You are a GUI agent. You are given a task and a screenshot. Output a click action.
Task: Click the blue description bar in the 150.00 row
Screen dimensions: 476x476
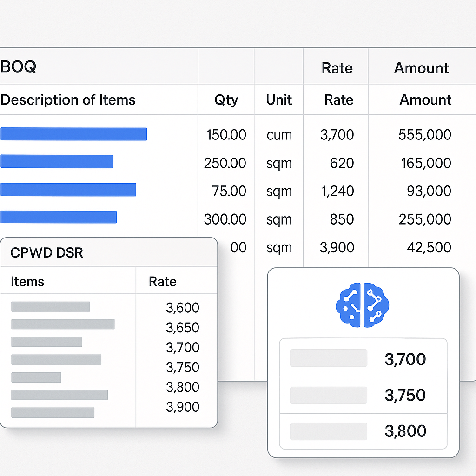point(74,134)
